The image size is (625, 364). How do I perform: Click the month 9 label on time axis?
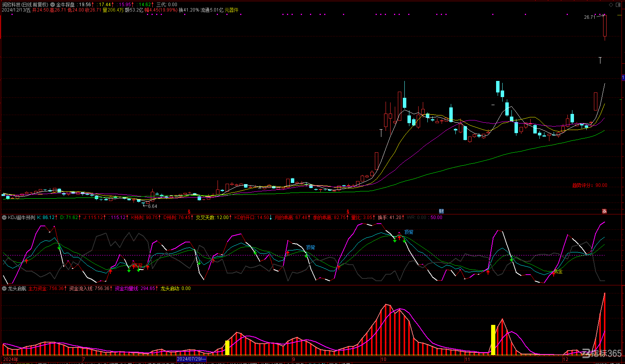[x=294, y=359]
